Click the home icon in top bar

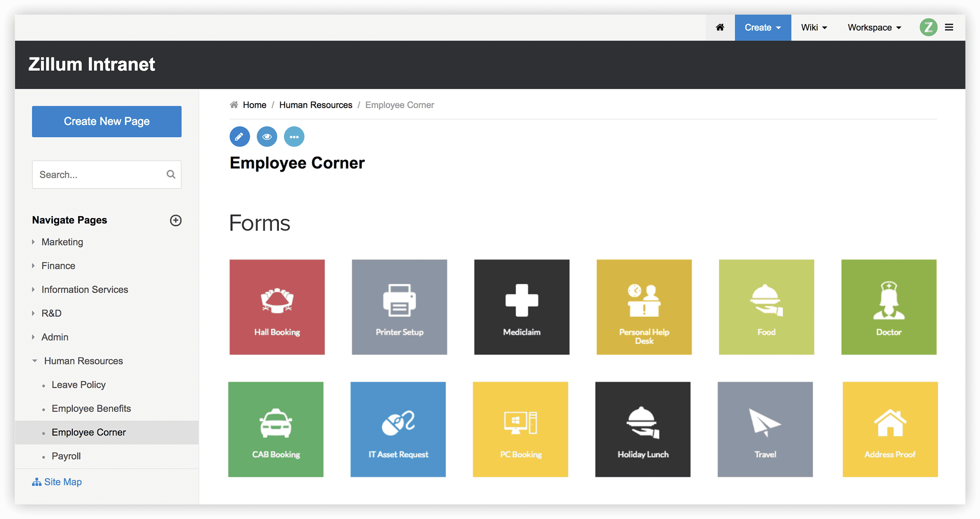(x=720, y=27)
